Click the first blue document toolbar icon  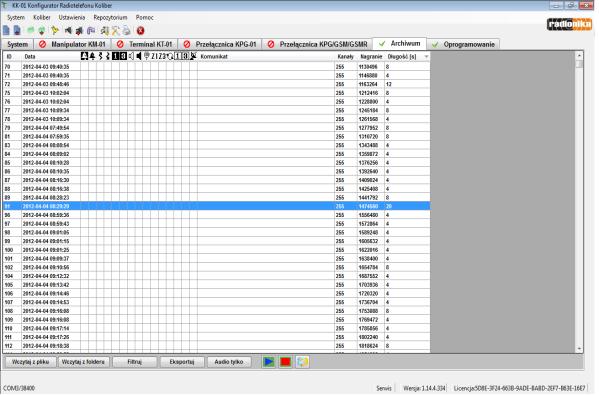click(x=6, y=31)
